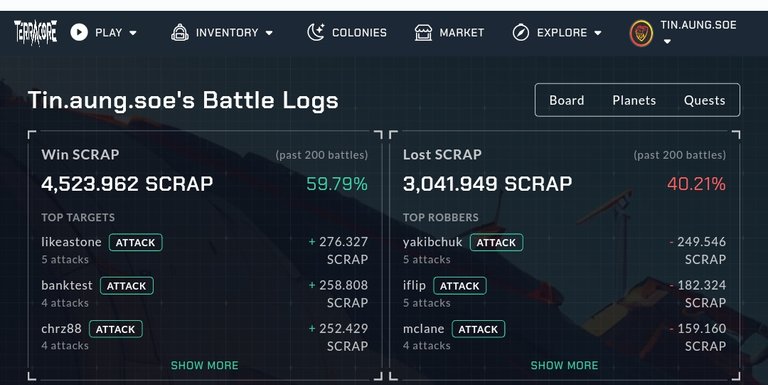Click the - 182.324 SCRAP amount

click(697, 294)
